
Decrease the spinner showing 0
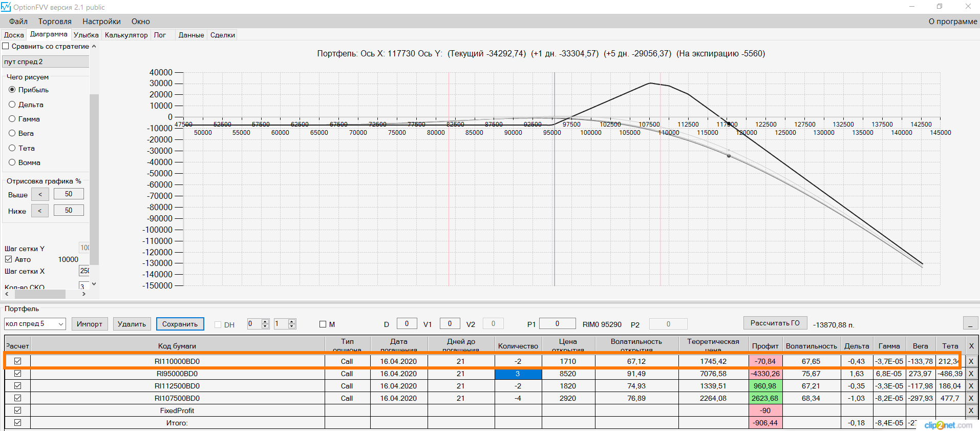tap(265, 326)
